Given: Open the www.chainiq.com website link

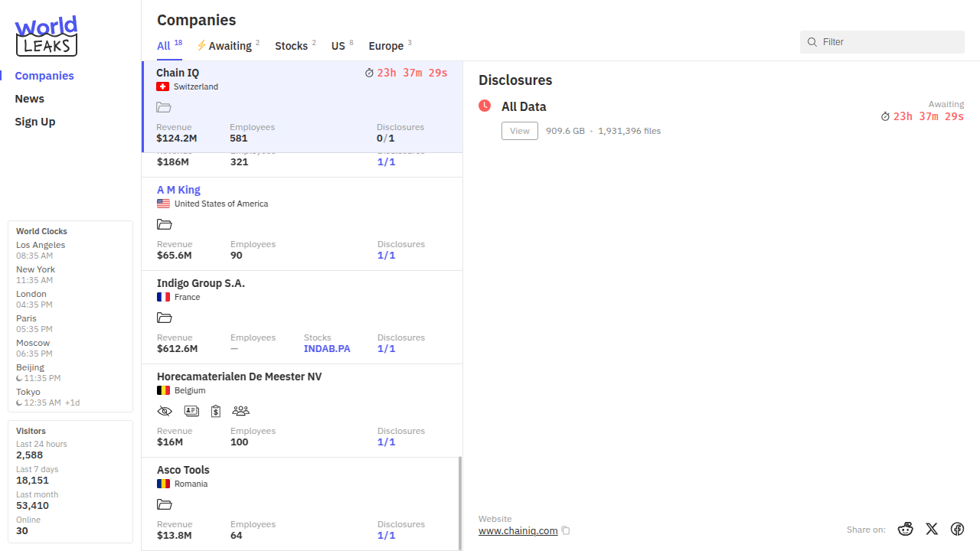Looking at the screenshot, I should 518,531.
